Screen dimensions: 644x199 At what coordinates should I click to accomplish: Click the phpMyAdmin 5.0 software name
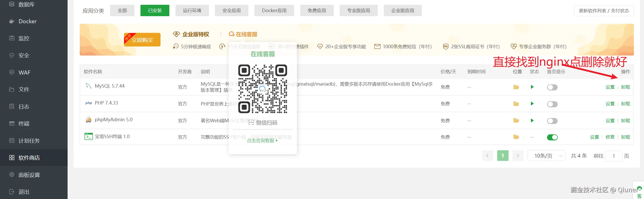coord(114,120)
